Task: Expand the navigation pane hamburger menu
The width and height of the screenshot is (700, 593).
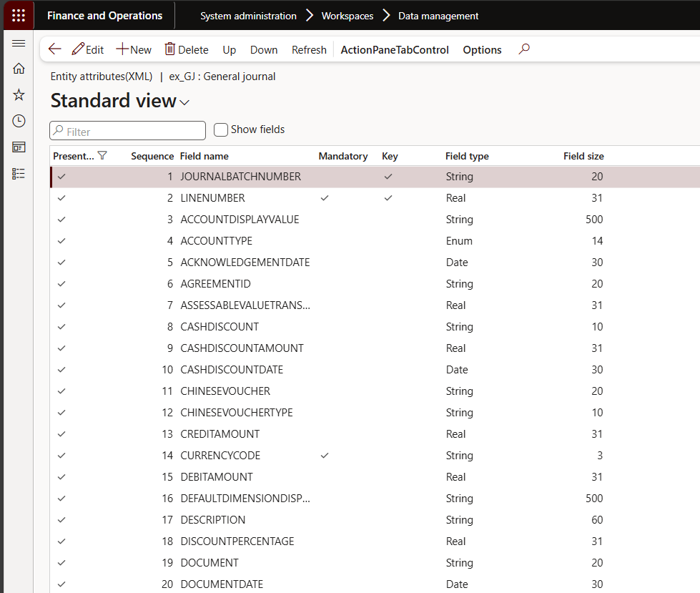Action: (19, 44)
